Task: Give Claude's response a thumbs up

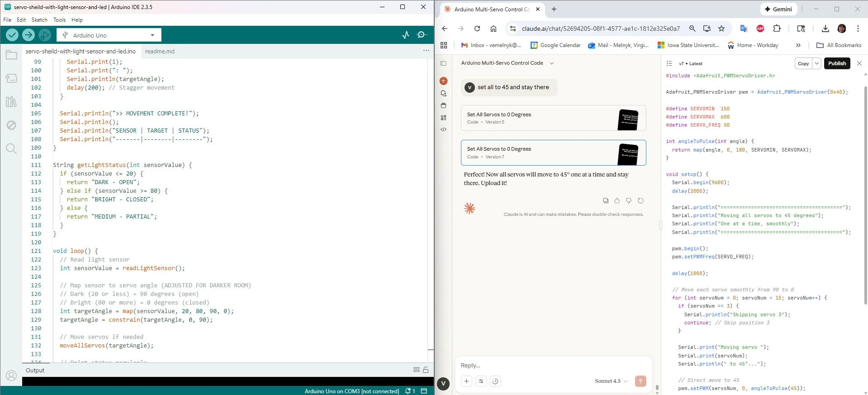Action: (x=617, y=200)
